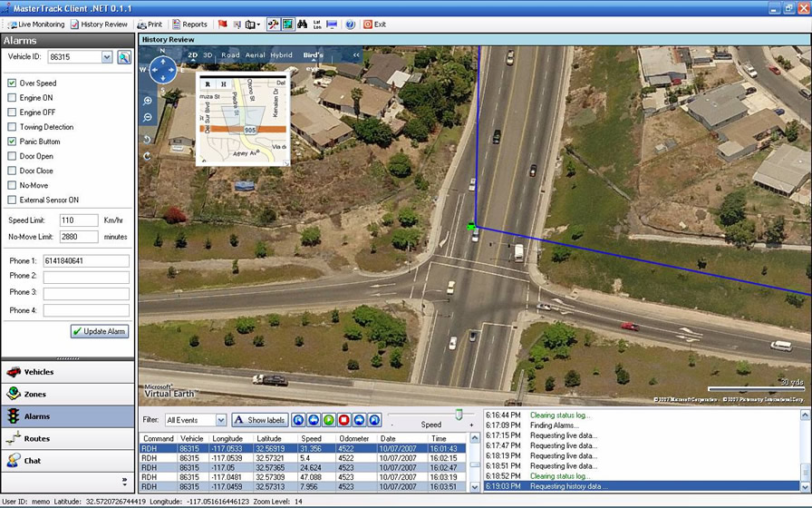Viewport: 812px width, 508px height.
Task: Enable the Engine ON alarm checkbox
Action: [x=12, y=97]
